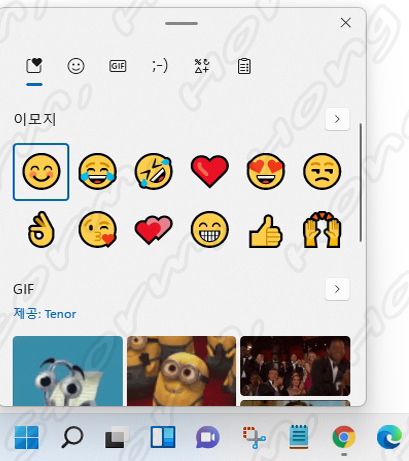Open Microsoft Edge from taskbar
The image size is (409, 461).
click(389, 437)
